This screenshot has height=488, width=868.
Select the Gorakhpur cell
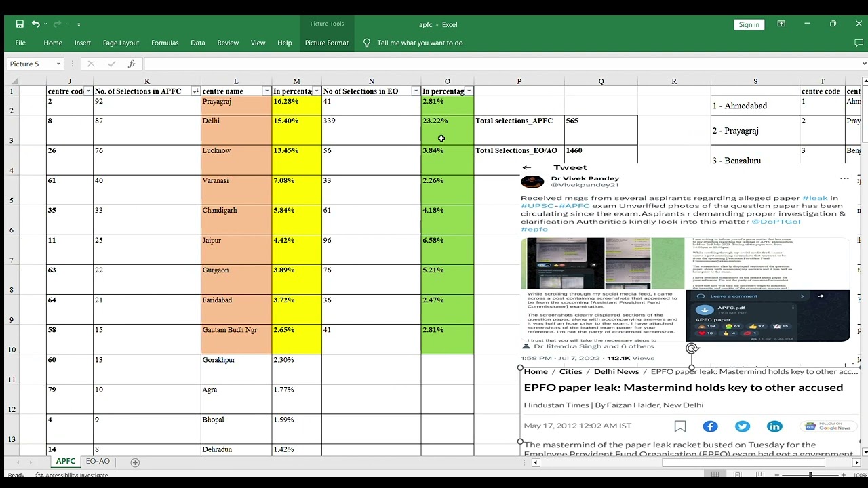point(236,369)
